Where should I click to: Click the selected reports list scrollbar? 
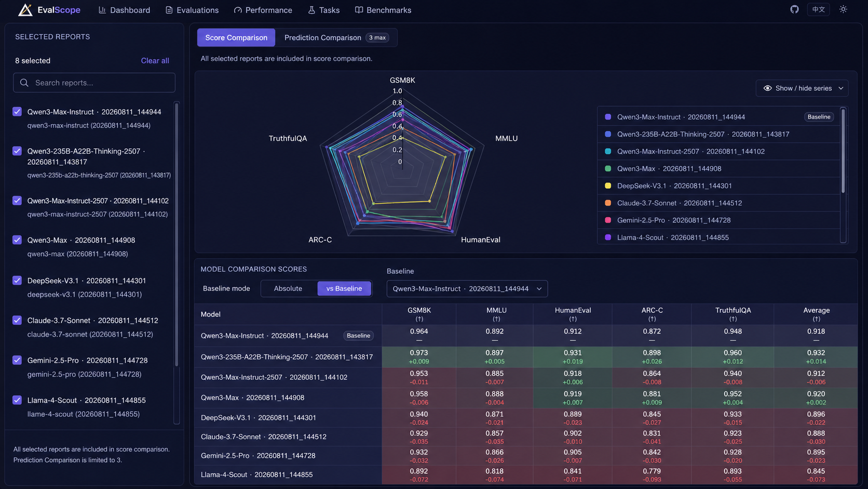click(177, 234)
